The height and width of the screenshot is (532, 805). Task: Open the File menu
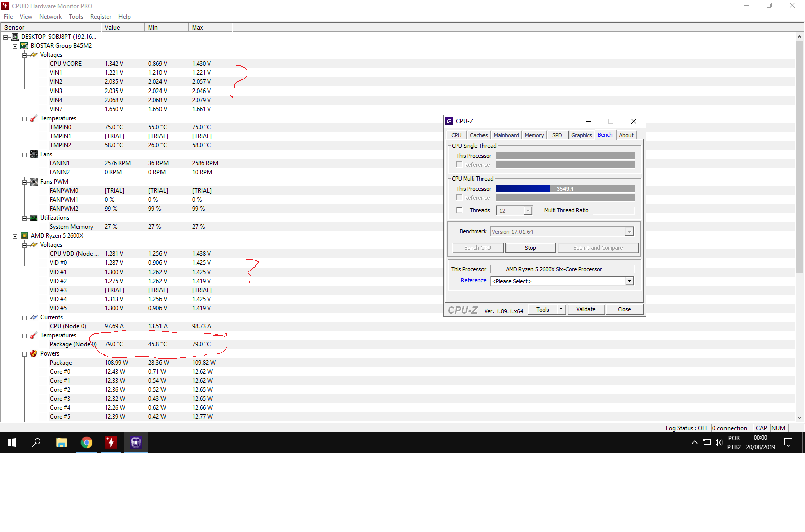tap(8, 17)
